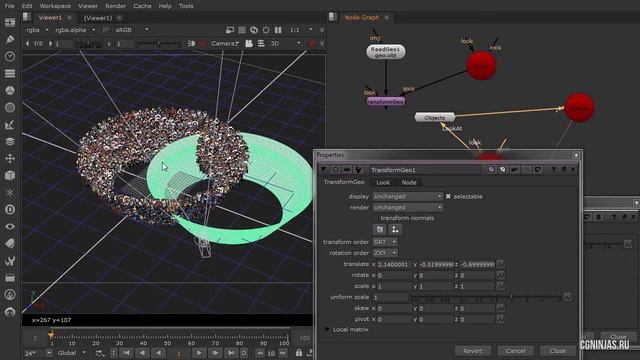Jump to the last frame
The height and width of the screenshot is (360, 640).
click(231, 353)
